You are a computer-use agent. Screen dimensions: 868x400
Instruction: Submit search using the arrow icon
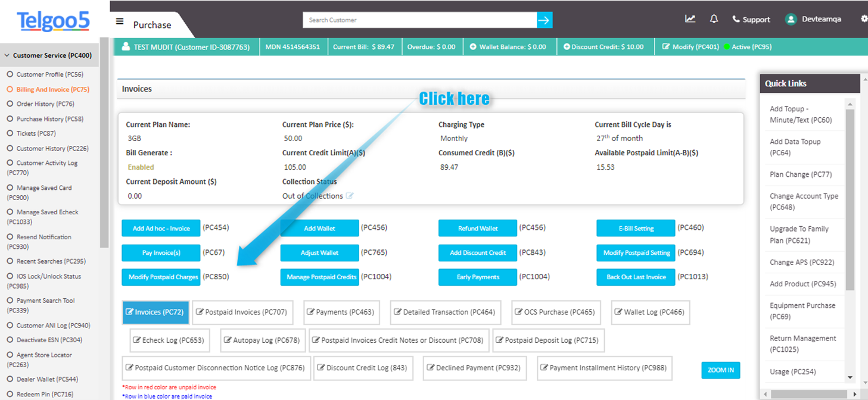tap(544, 20)
